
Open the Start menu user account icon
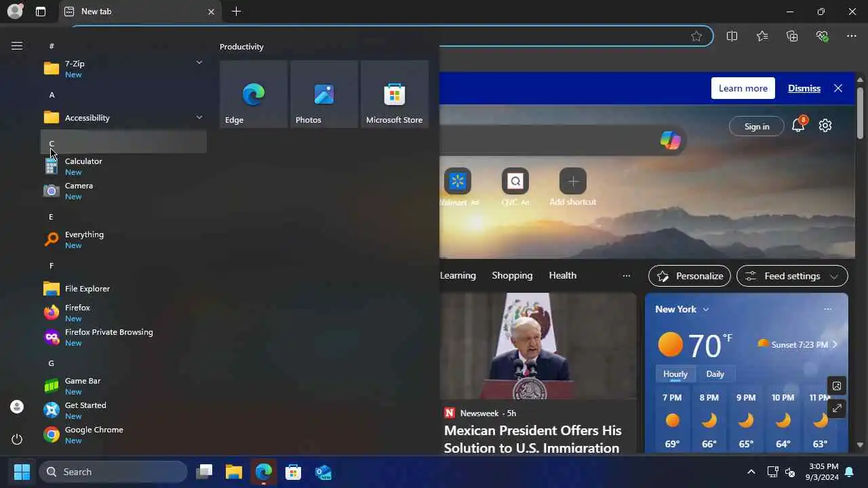coord(17,407)
